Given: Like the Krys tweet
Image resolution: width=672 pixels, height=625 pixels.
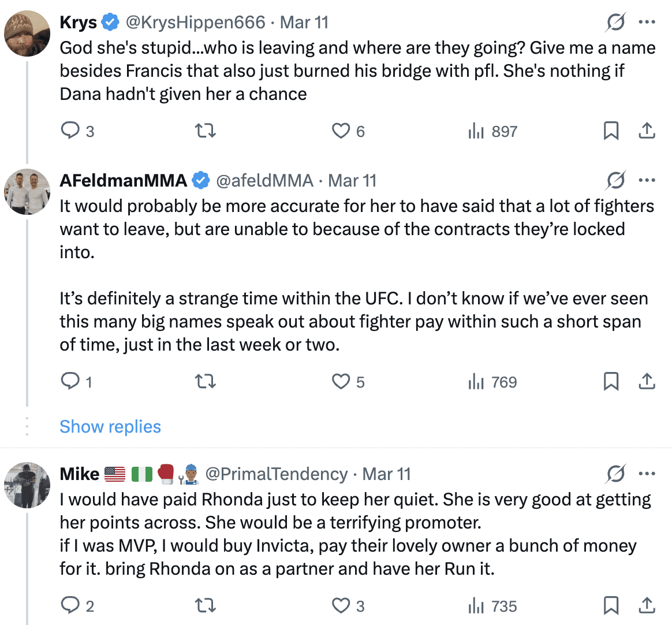Looking at the screenshot, I should click(341, 131).
